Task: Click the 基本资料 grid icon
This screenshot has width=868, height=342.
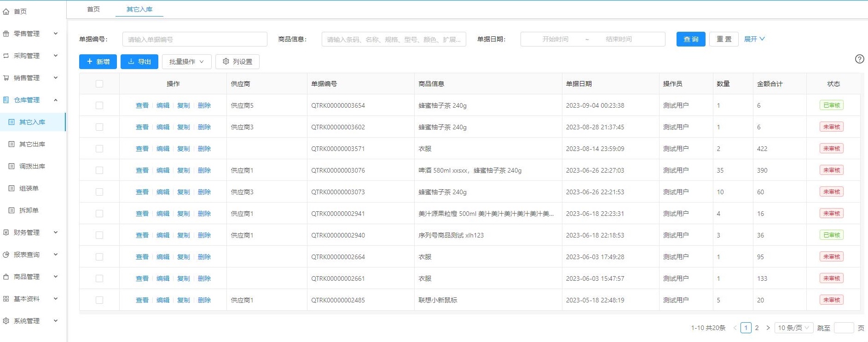Action: [6, 299]
